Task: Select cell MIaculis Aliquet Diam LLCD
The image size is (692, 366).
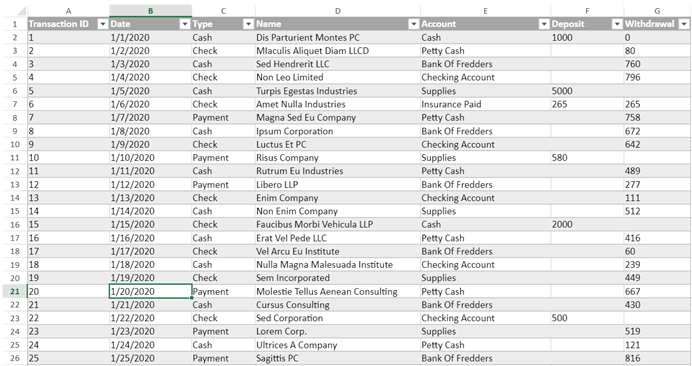Action: tap(338, 51)
